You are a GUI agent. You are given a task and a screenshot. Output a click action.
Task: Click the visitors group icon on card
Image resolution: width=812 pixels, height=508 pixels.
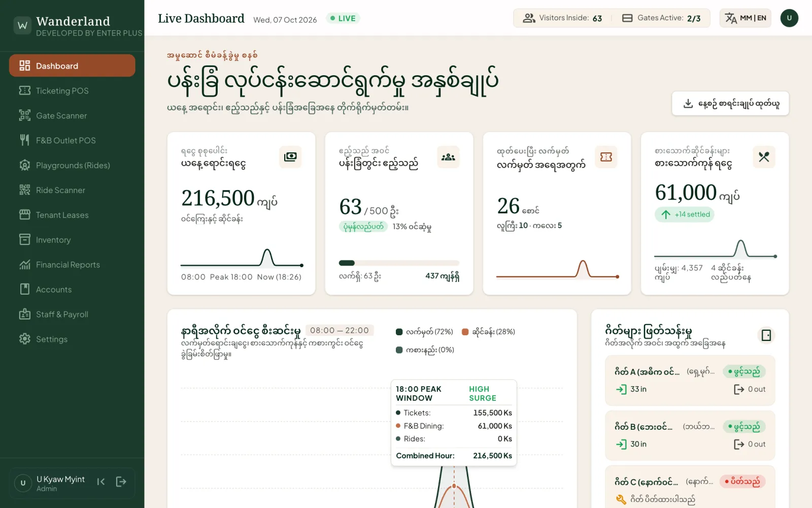(x=448, y=156)
